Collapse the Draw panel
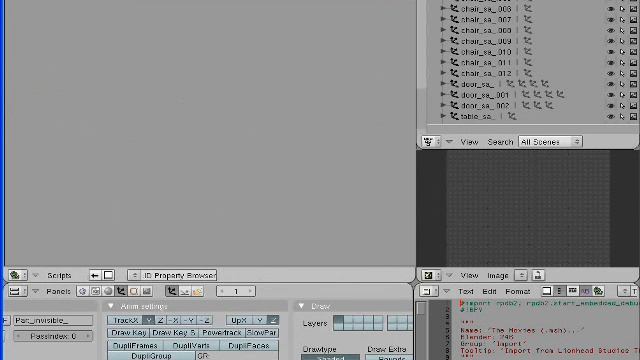640x360 pixels. [301, 306]
